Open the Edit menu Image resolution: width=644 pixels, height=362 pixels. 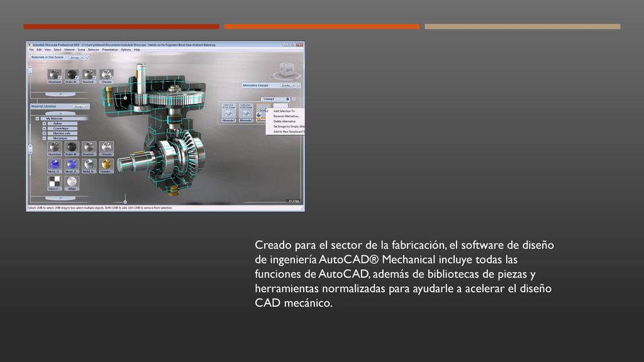(39, 50)
